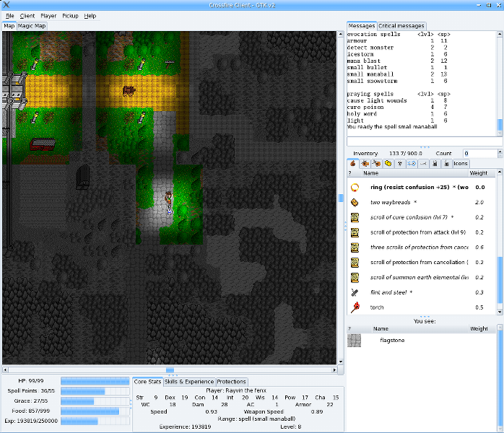Screen dimensions: 504x433
Task: Open the Pickup menu
Action: [70, 15]
